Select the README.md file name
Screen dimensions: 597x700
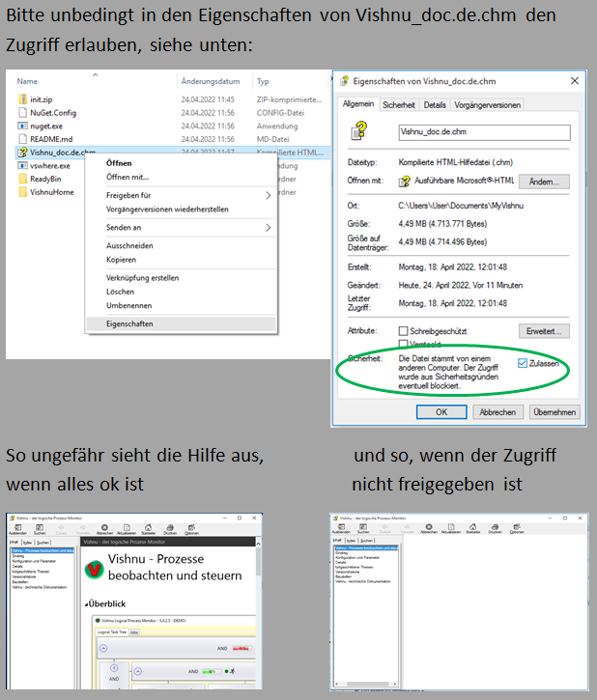point(51,139)
